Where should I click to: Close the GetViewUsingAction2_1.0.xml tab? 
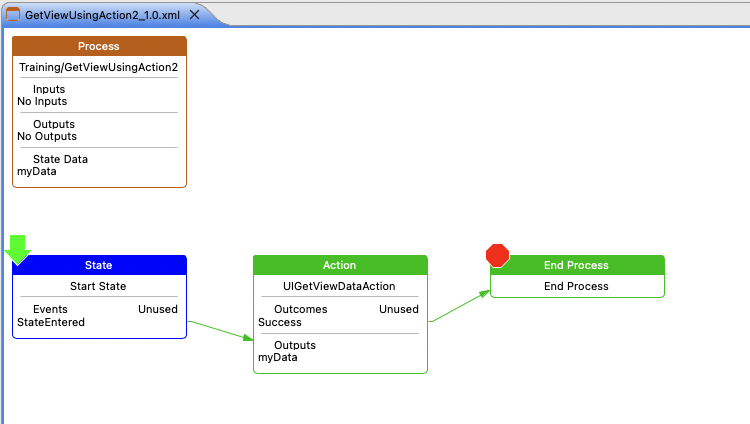193,16
